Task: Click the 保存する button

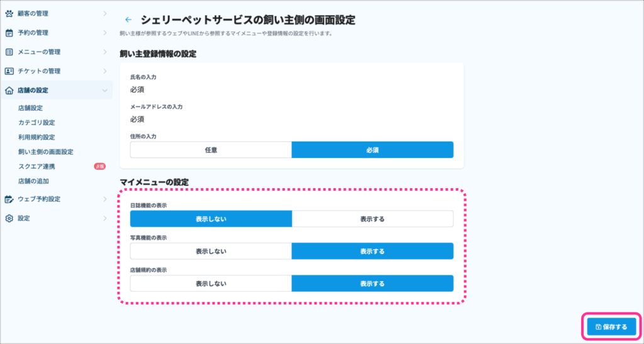Action: pyautogui.click(x=611, y=327)
